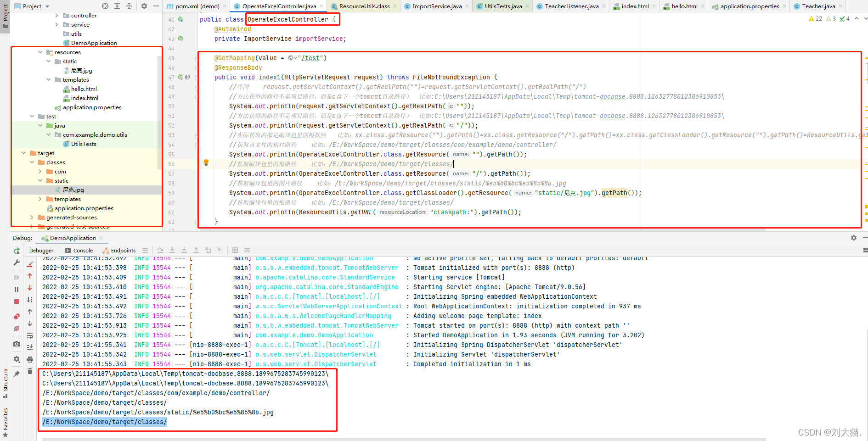Pin the Debug tab with pin icon
Screen dimensions: 868x441
click(17, 374)
